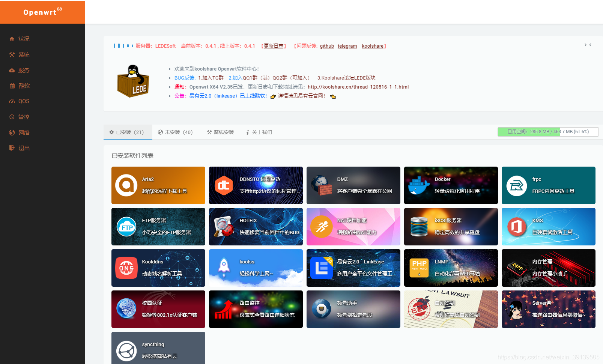Open the frpc app icon
This screenshot has width=603, height=364.
coord(517,185)
